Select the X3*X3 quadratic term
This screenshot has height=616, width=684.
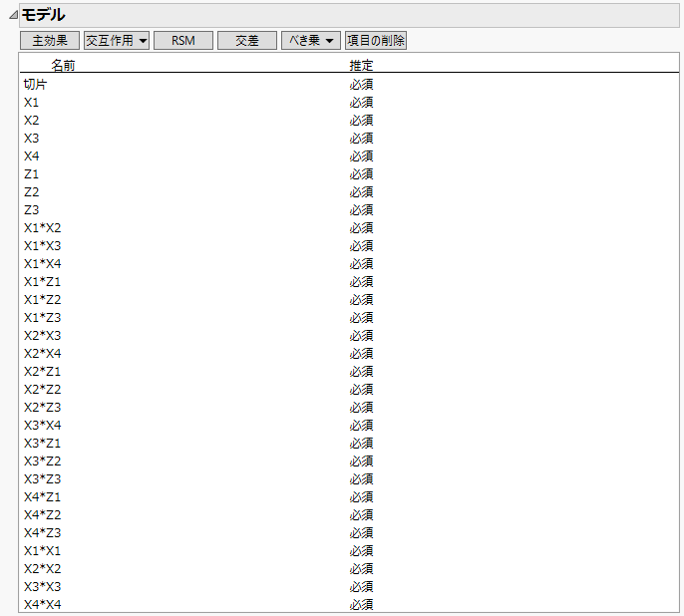(x=42, y=586)
